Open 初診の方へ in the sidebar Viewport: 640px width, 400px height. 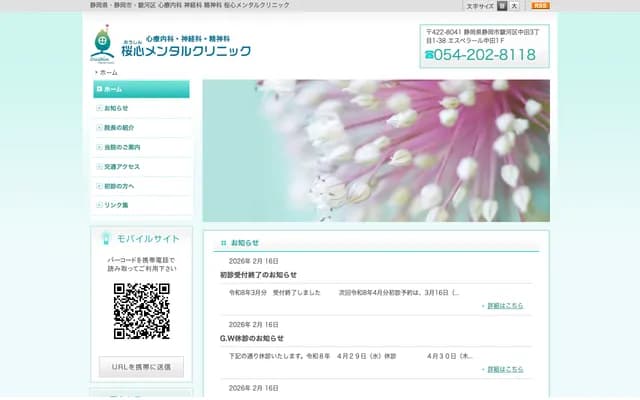[x=141, y=186]
